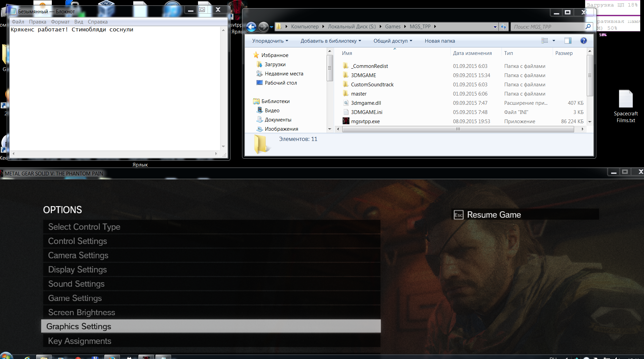This screenshot has height=359, width=644.
Task: Open the Справка menu in Notepad
Action: (x=98, y=21)
